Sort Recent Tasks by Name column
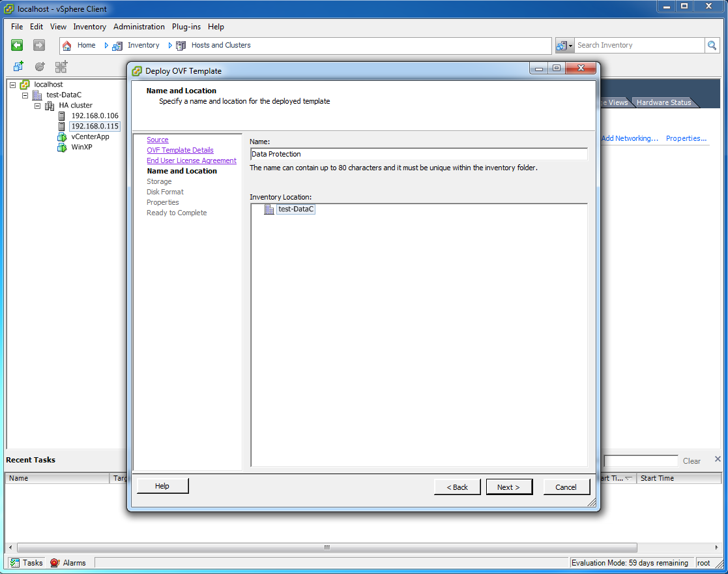This screenshot has width=728, height=574. (x=57, y=478)
